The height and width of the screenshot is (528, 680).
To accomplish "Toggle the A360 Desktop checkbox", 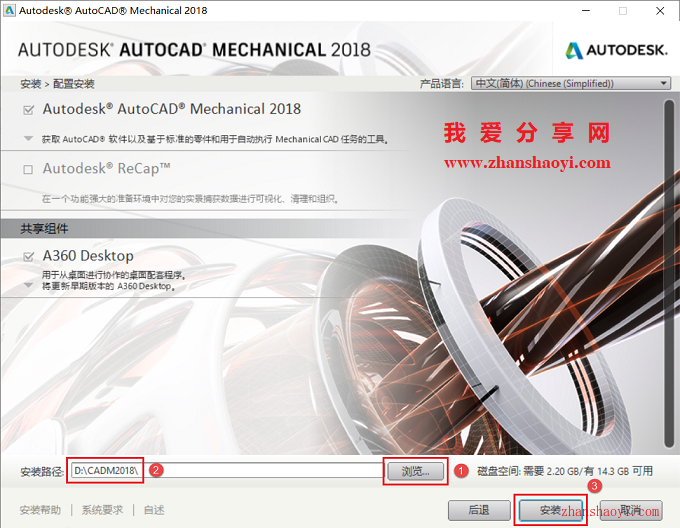I will [x=28, y=257].
